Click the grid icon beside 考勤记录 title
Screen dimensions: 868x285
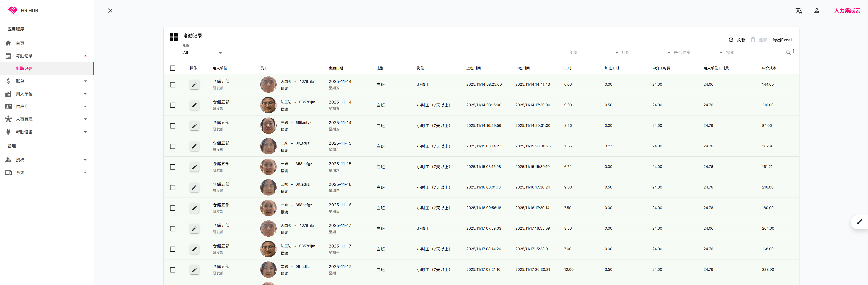click(x=174, y=37)
